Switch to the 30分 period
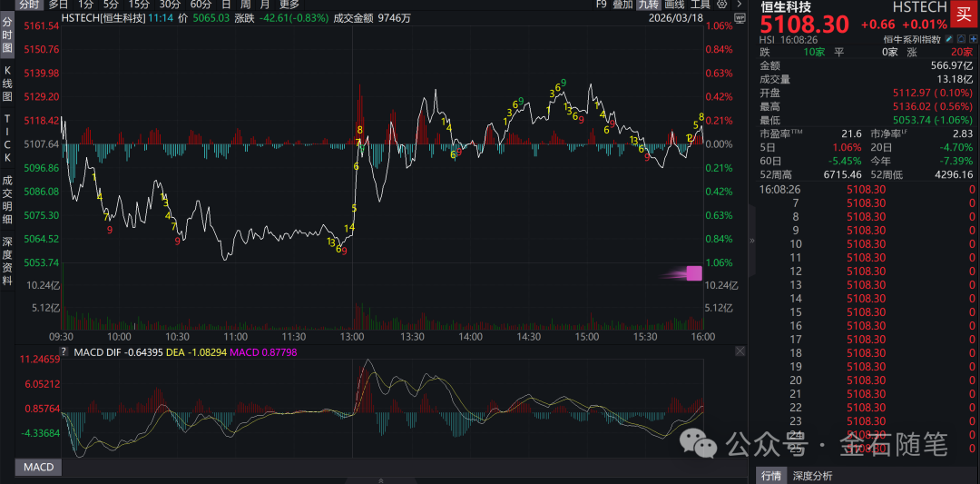This screenshot has height=484, width=980. pyautogui.click(x=170, y=5)
